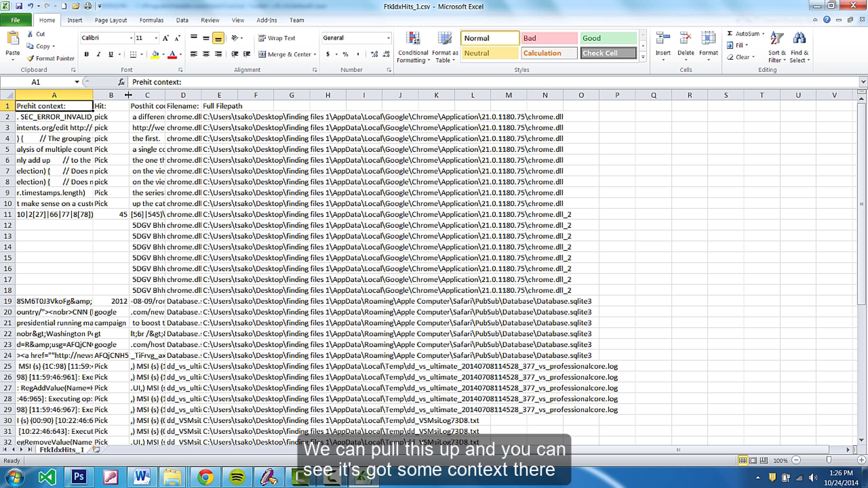Apply the Bad cell style
This screenshot has height=488, width=868.
point(549,38)
